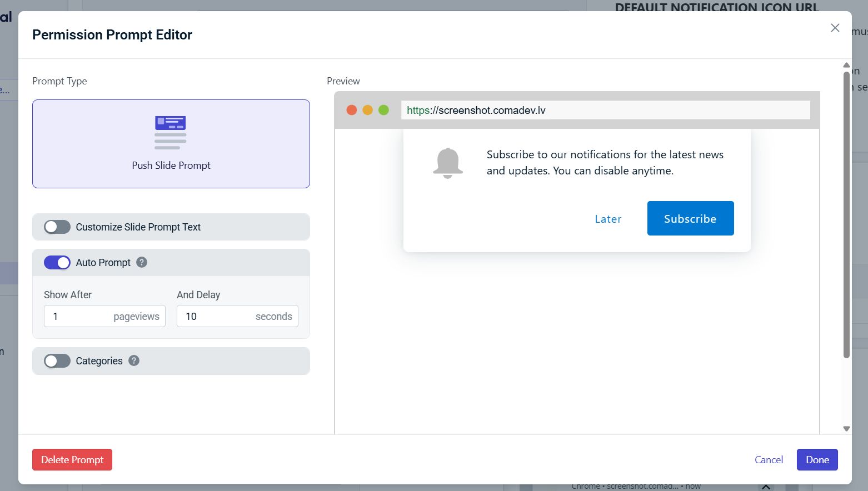Click Later in the preview prompt
868x491 pixels.
[x=608, y=219]
